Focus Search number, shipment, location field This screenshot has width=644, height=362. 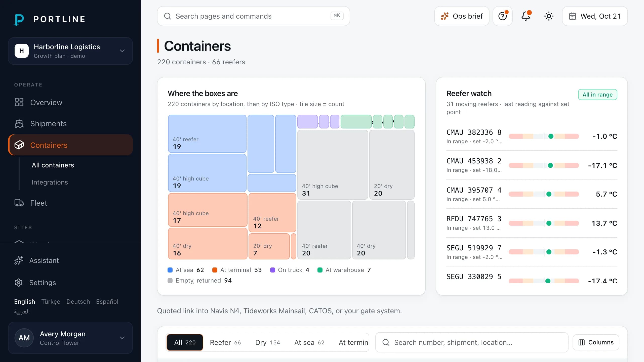coord(472,342)
